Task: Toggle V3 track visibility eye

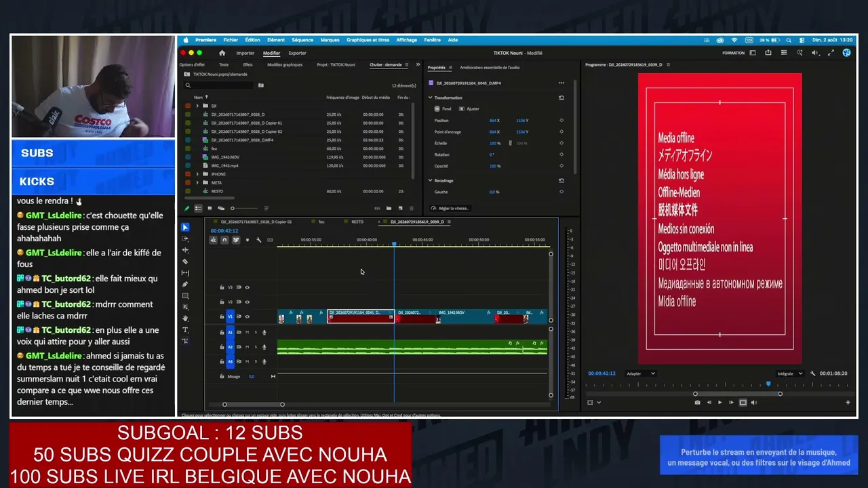Action: point(247,287)
